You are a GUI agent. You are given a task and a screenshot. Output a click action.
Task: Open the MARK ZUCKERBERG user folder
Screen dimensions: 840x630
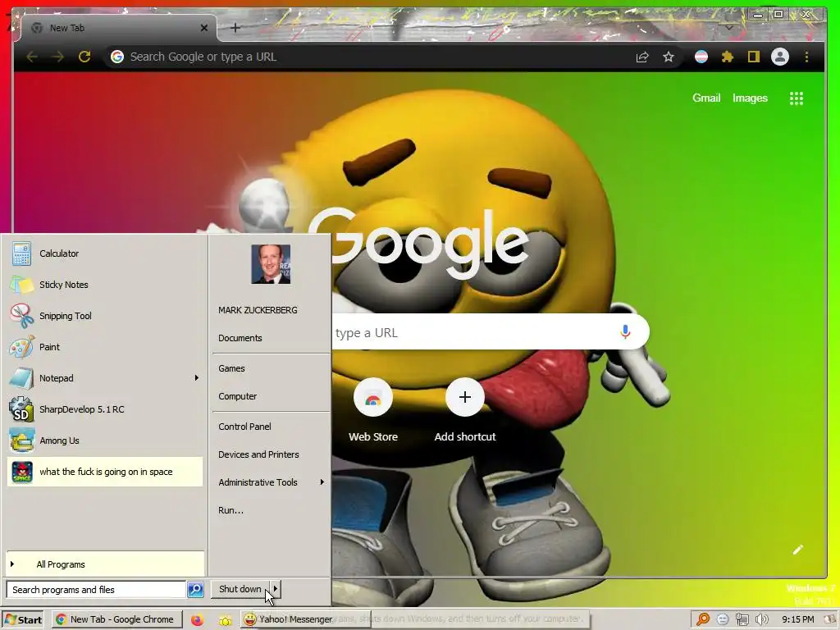pos(258,310)
